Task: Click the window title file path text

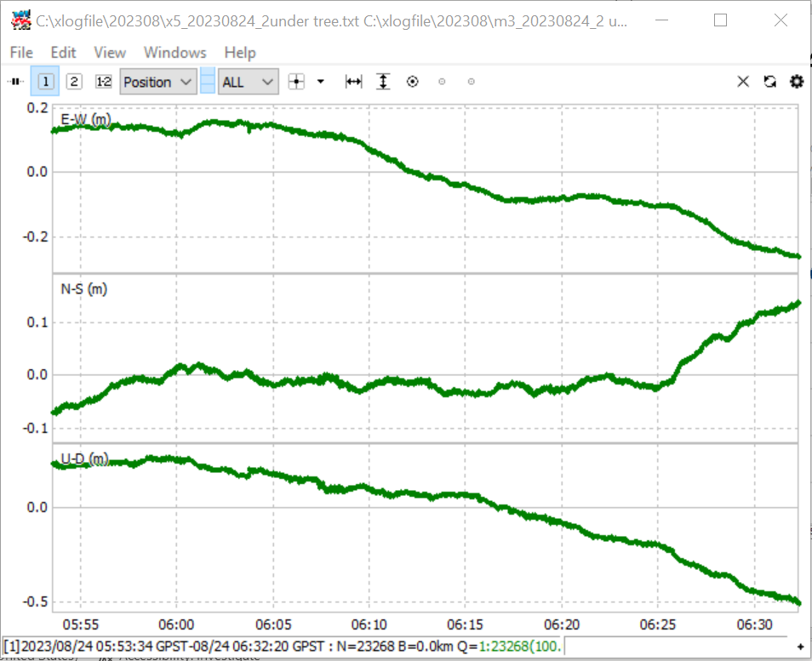Action: [x=331, y=21]
